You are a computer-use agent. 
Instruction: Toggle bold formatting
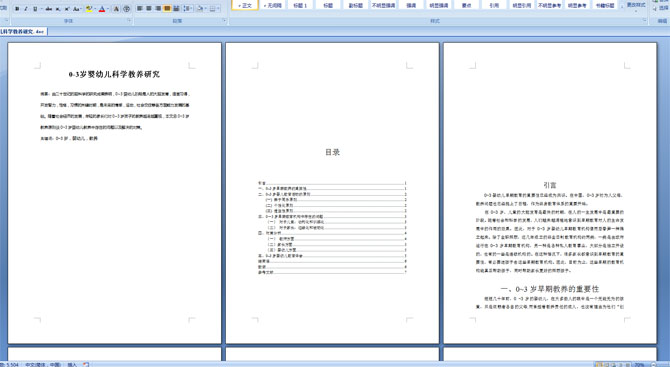tap(17, 9)
